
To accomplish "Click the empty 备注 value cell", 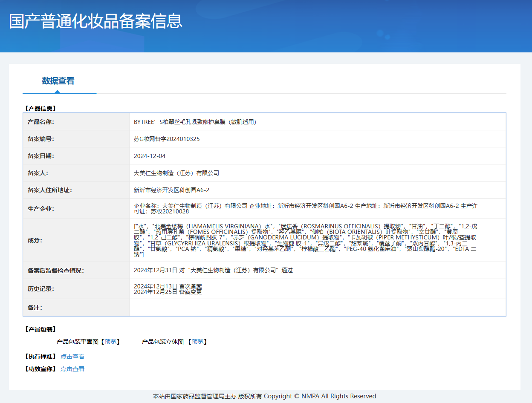I will click(317, 308).
